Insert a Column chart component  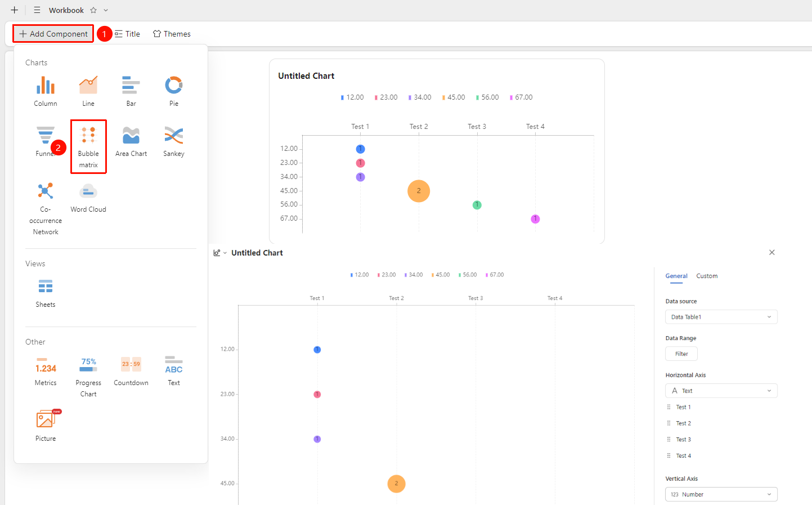point(46,91)
